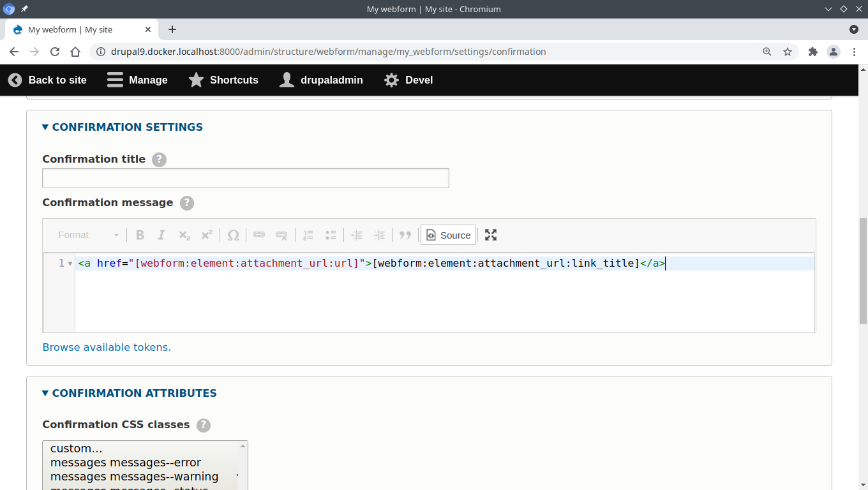Open the Shortcuts menu
The width and height of the screenshot is (868, 490).
(x=223, y=80)
